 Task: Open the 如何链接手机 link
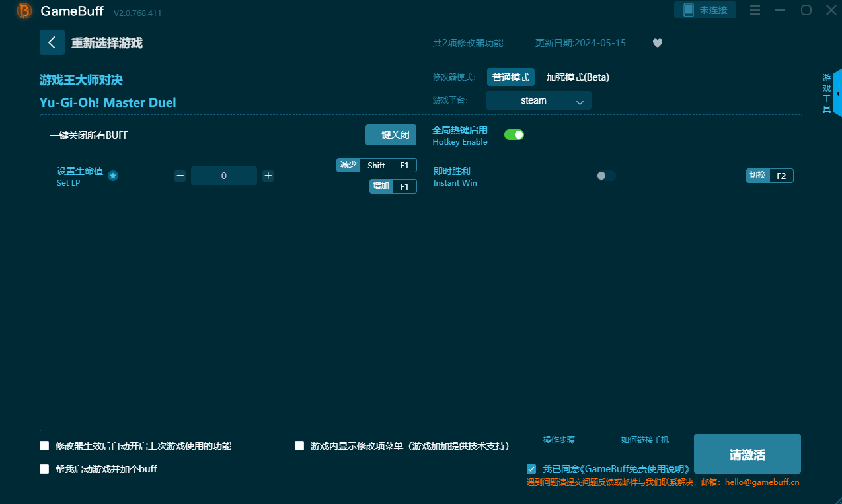645,440
